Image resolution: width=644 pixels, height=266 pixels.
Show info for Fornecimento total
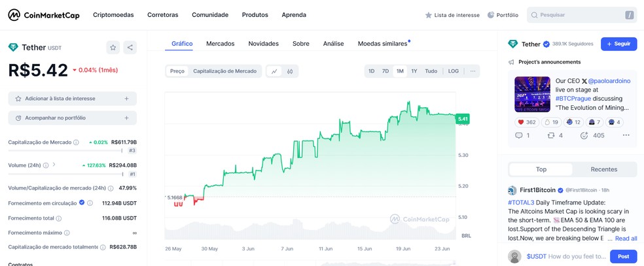point(59,218)
